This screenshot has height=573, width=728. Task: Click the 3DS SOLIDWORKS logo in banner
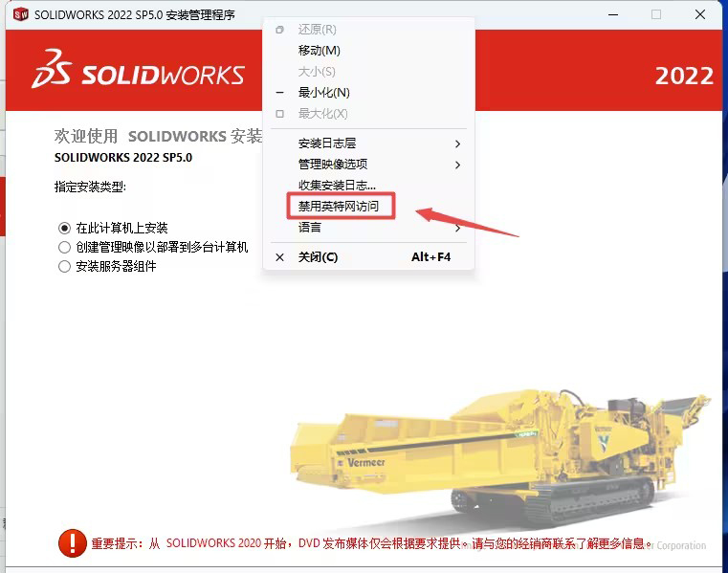point(139,69)
